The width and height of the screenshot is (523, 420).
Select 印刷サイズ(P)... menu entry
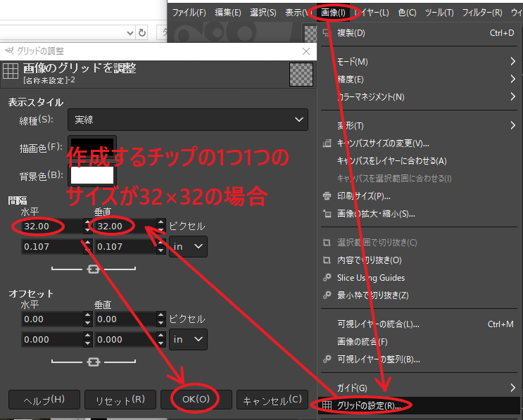click(419, 196)
